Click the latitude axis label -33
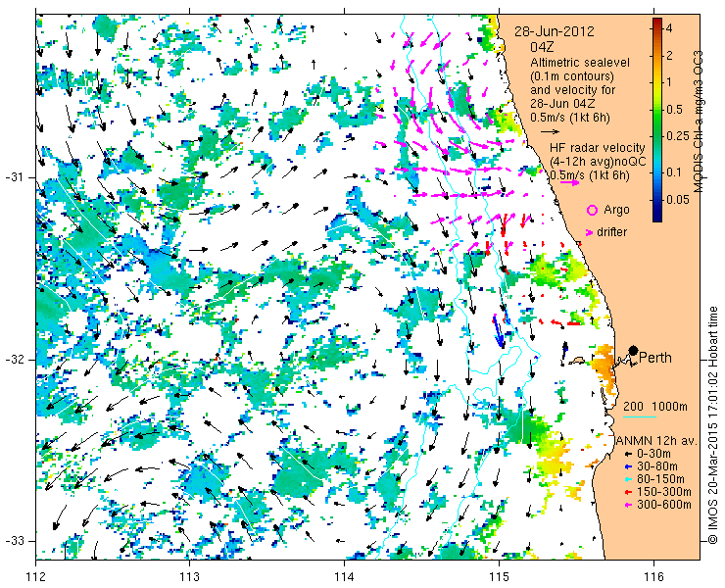 point(15,540)
